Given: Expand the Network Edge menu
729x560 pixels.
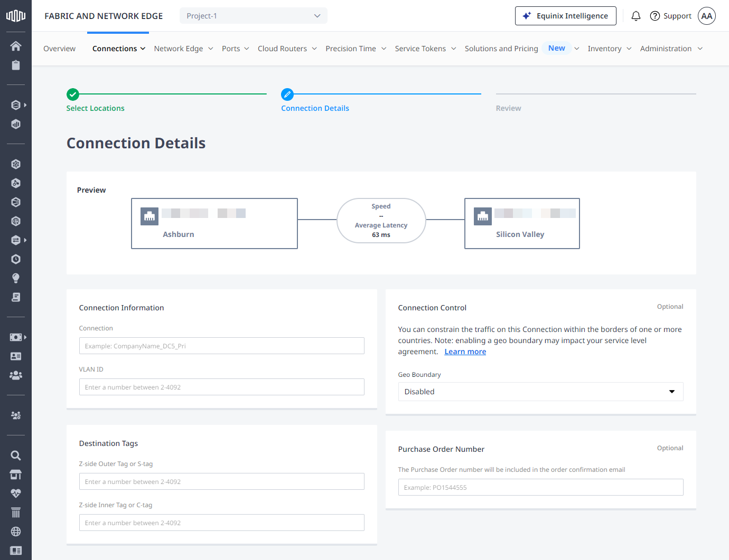Looking at the screenshot, I should tap(184, 49).
